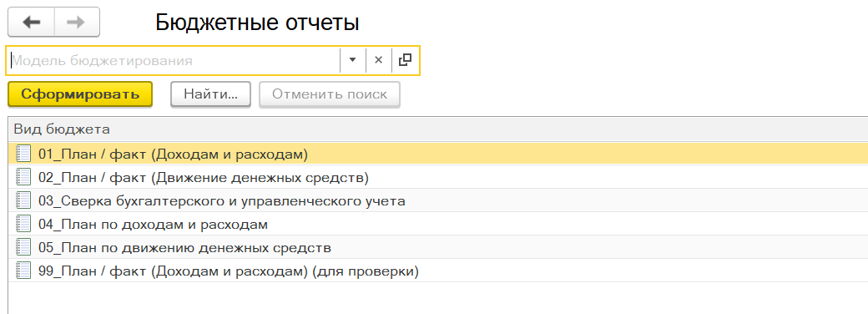
Task: Click the report icon beside 99_План / факт row
Action: click(24, 271)
